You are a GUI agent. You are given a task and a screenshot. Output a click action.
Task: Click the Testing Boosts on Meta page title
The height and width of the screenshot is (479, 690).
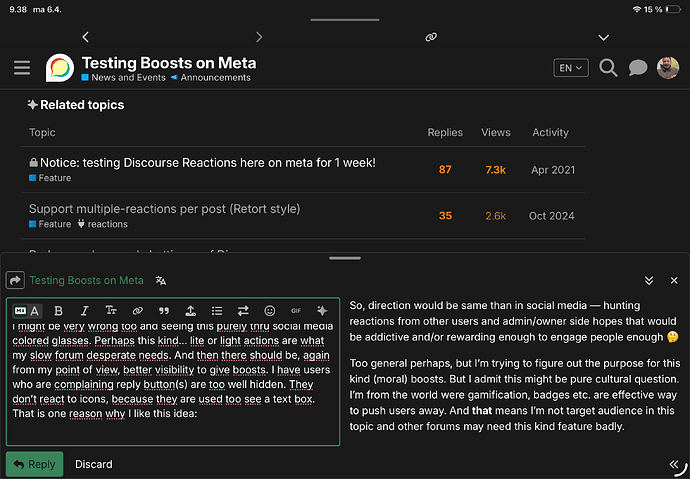click(x=169, y=63)
